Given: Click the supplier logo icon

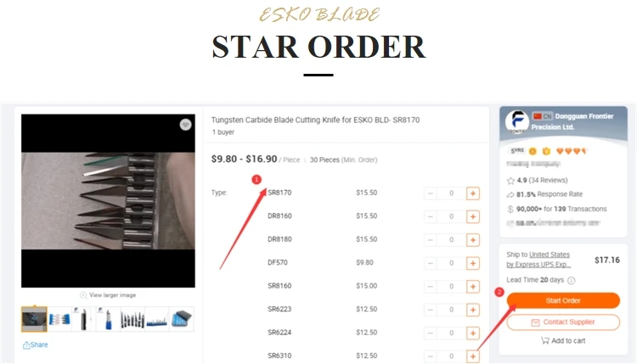Looking at the screenshot, I should pyautogui.click(x=517, y=121).
